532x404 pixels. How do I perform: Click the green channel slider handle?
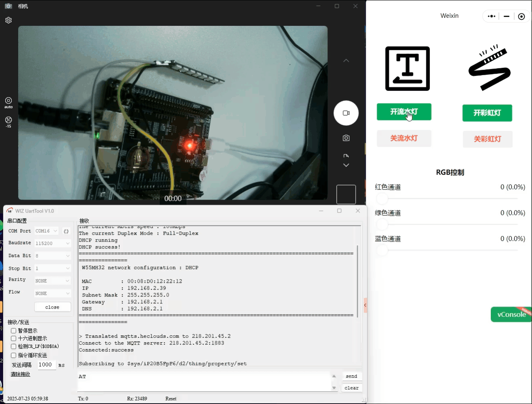click(x=382, y=225)
